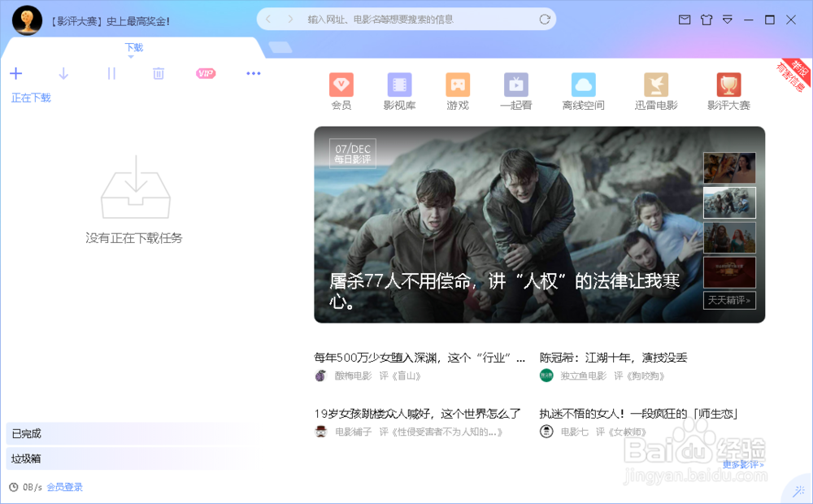The width and height of the screenshot is (813, 504).
Task: Click the 酸梅电影 author name
Action: 353,376
